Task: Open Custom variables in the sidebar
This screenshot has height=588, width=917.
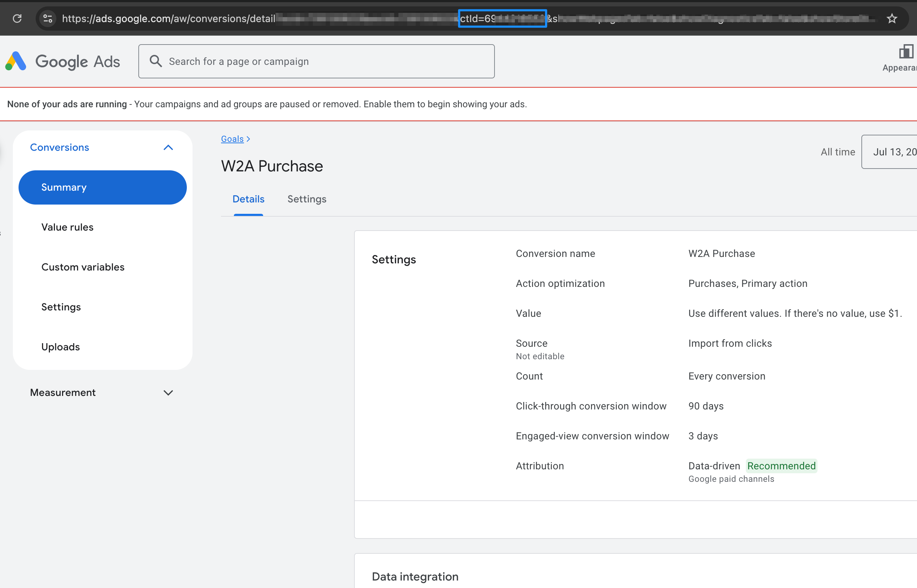Action: [83, 267]
